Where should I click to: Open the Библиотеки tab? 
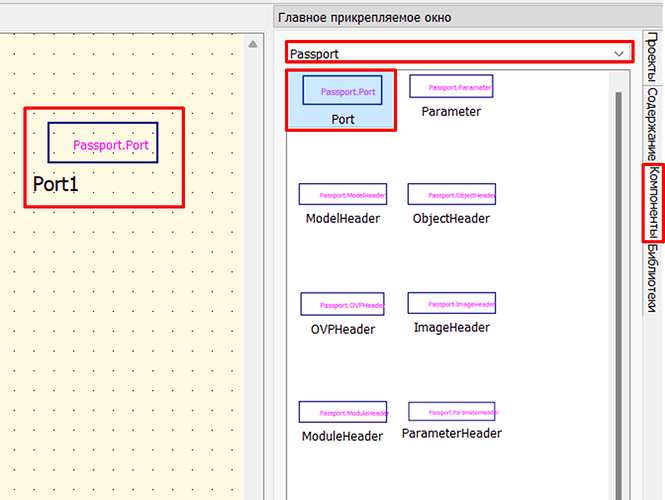[x=651, y=279]
